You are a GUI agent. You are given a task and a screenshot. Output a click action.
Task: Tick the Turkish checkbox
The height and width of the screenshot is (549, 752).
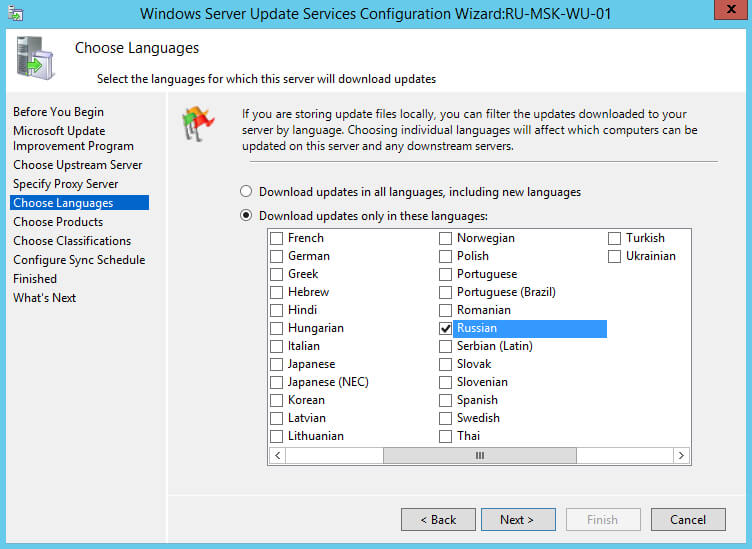click(614, 238)
